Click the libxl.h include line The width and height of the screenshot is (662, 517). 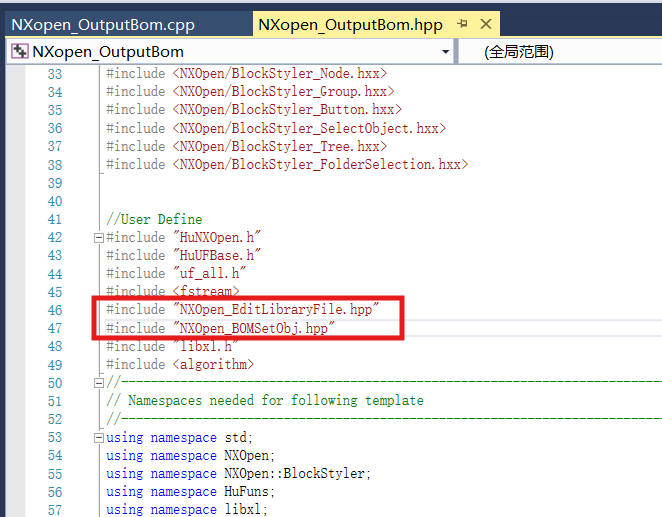pyautogui.click(x=172, y=346)
